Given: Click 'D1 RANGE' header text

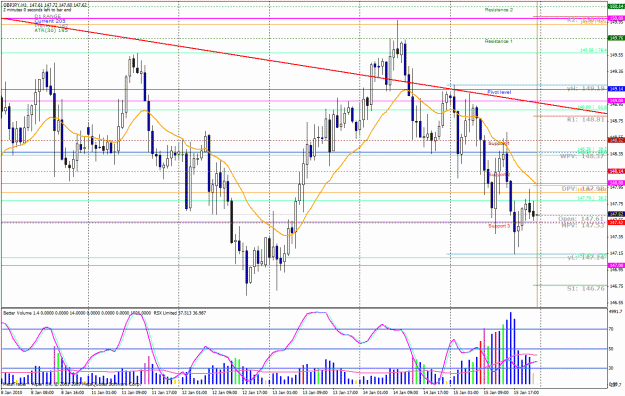Looking at the screenshot, I should tap(48, 16).
